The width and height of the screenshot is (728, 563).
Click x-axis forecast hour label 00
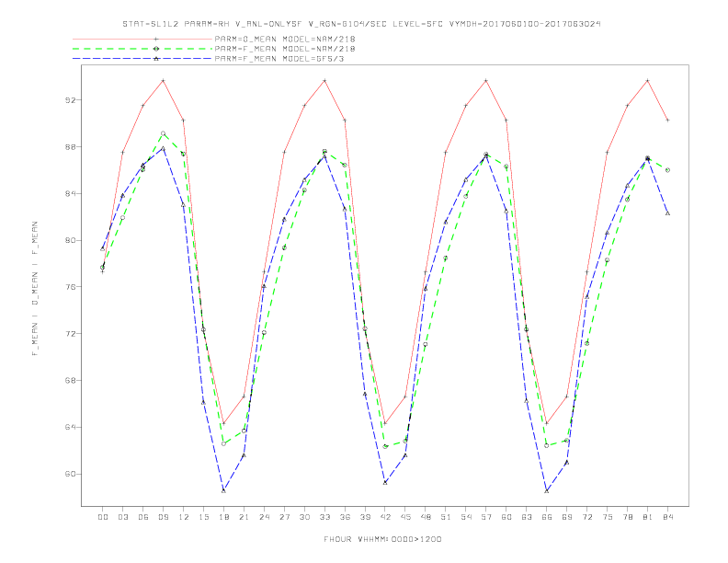pyautogui.click(x=103, y=517)
